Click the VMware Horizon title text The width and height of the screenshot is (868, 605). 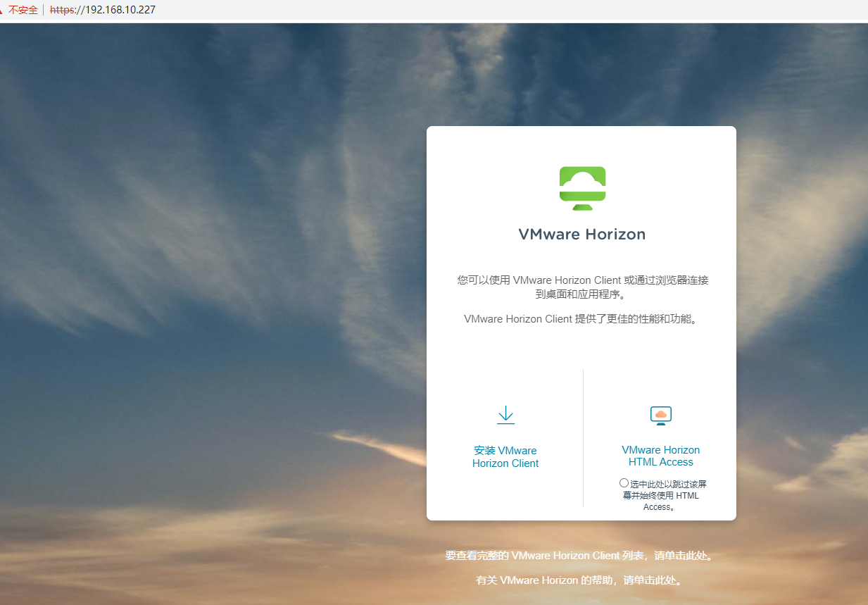(x=581, y=234)
